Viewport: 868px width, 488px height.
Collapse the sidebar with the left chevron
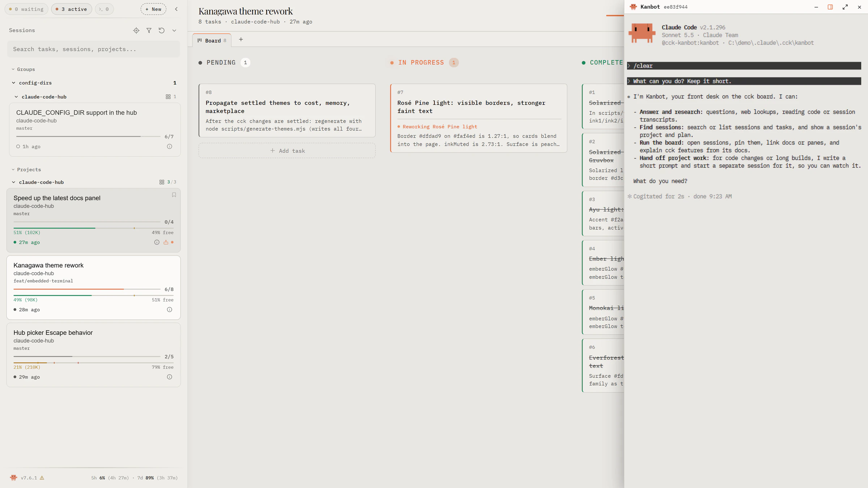coord(176,9)
